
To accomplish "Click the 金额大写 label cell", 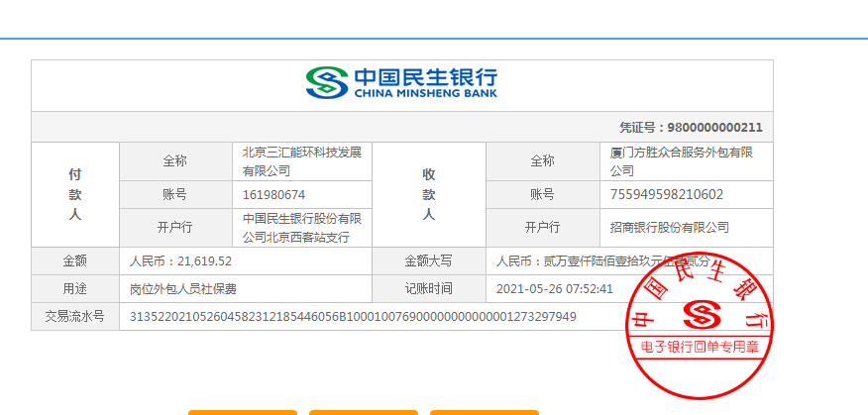I will click(x=429, y=261).
